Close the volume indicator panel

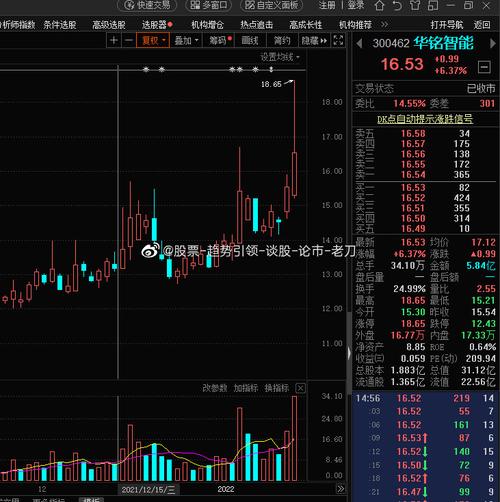pyautogui.click(x=300, y=388)
